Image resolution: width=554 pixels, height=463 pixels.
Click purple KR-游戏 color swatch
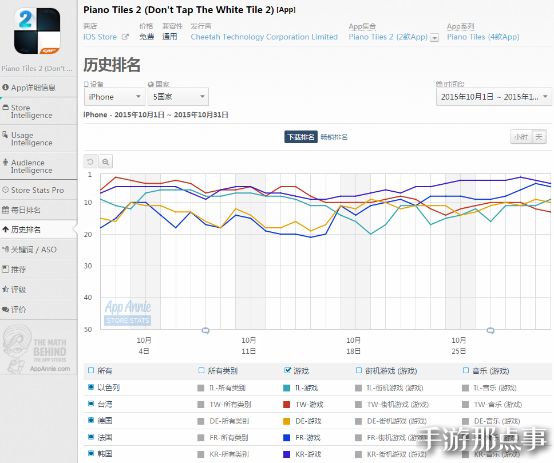click(x=287, y=454)
